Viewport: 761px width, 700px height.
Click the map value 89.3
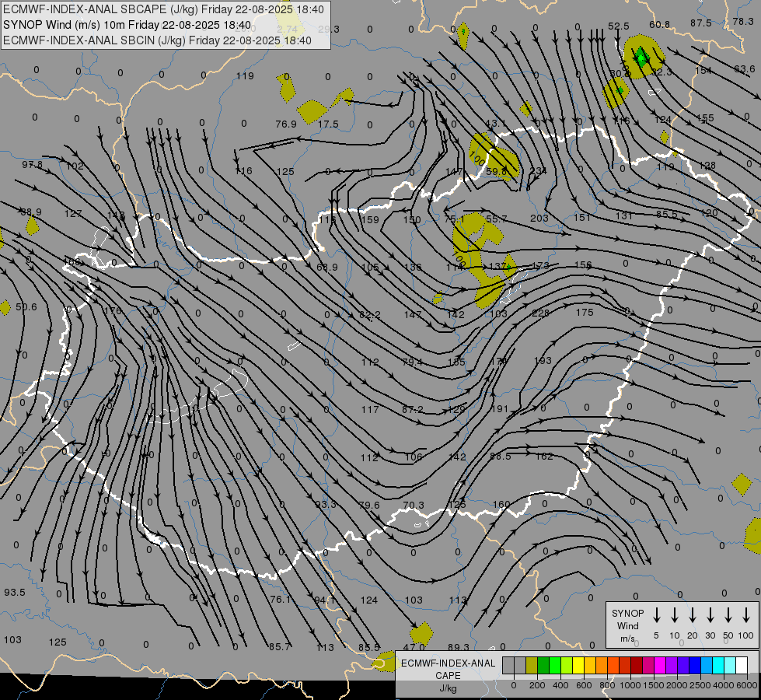[x=459, y=647]
